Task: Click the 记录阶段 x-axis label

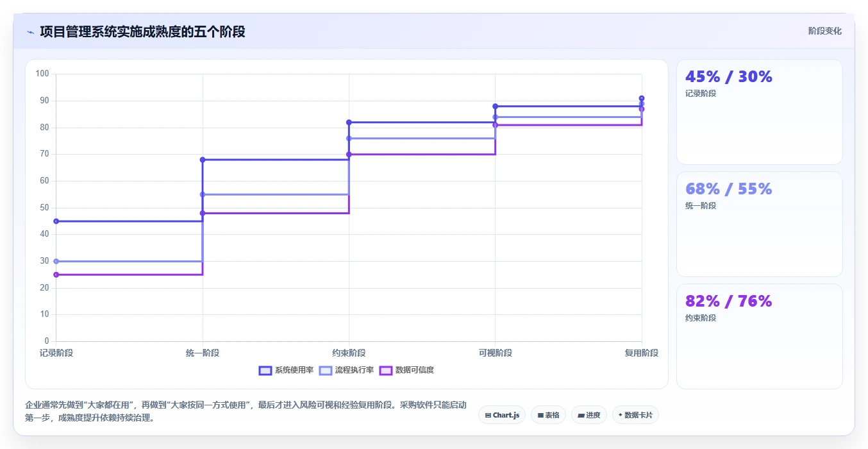Action: [x=56, y=353]
